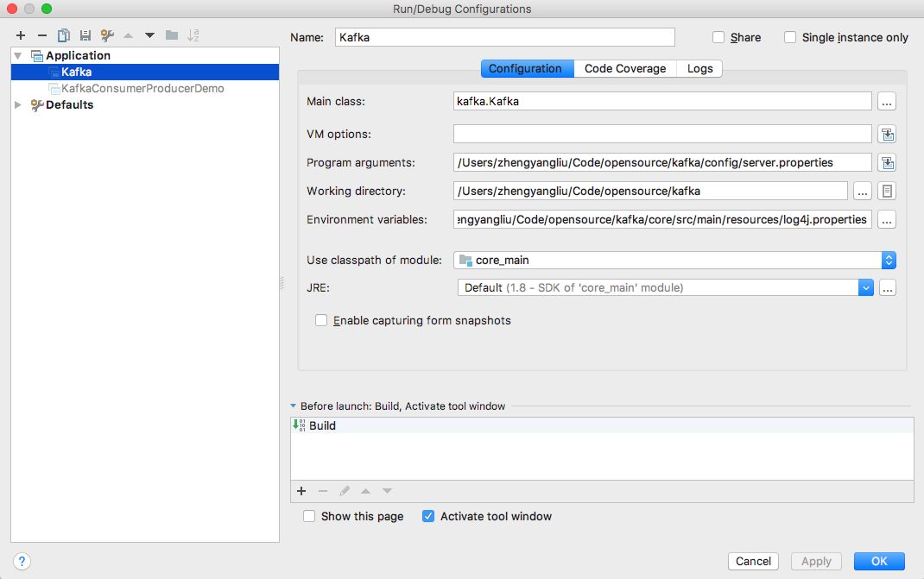
Task: Collapse the Before launch section
Action: pos(294,406)
